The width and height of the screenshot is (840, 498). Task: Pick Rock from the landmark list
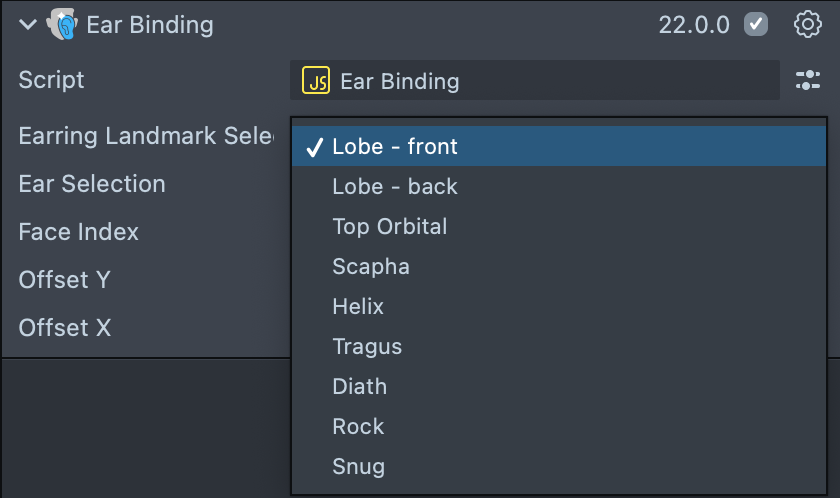(358, 427)
